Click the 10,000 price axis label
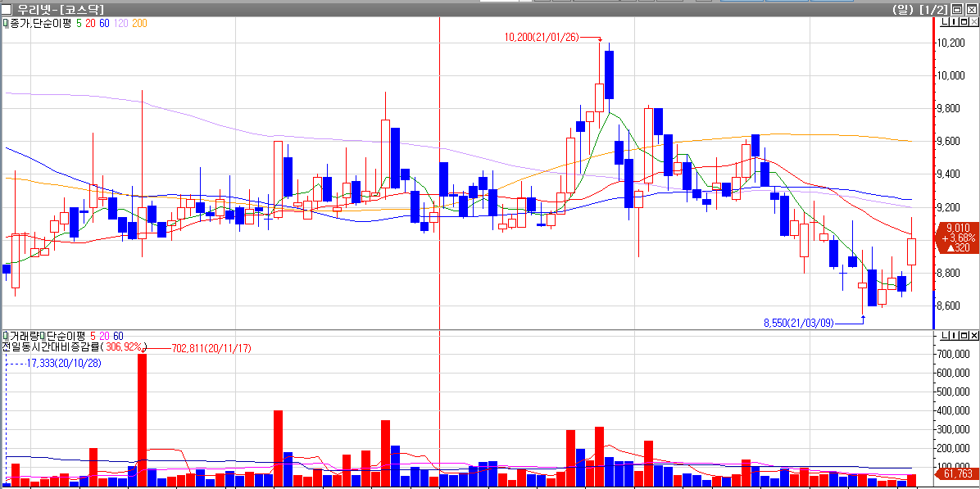 tap(950, 76)
